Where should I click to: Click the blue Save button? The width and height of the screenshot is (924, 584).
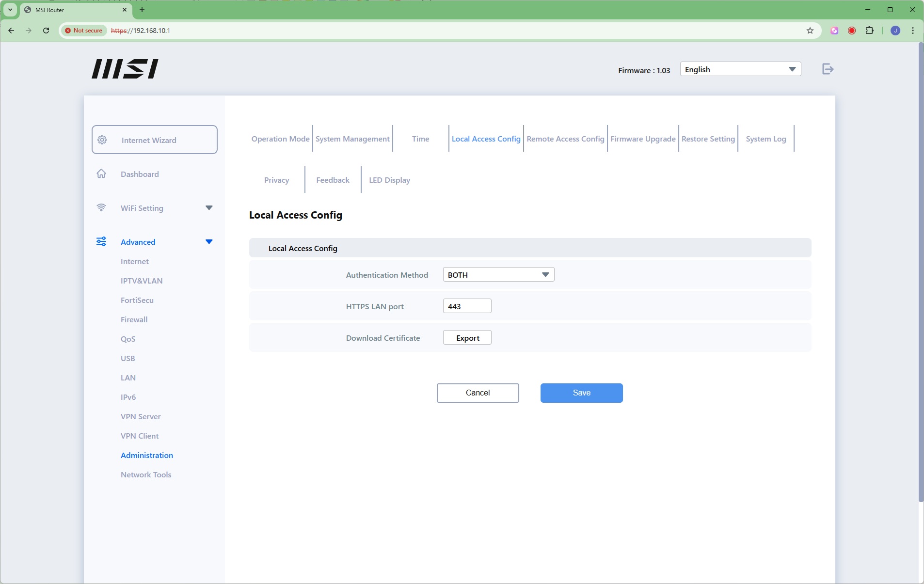coord(581,393)
